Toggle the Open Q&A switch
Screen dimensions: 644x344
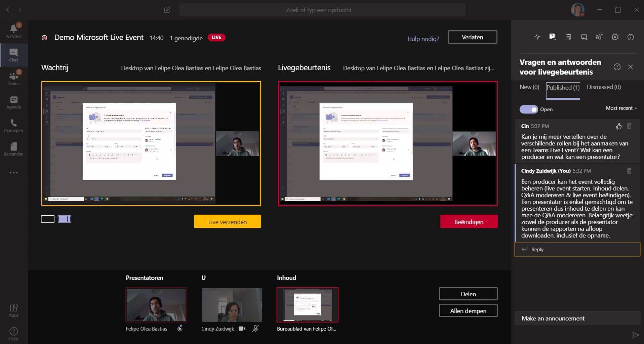pos(529,109)
